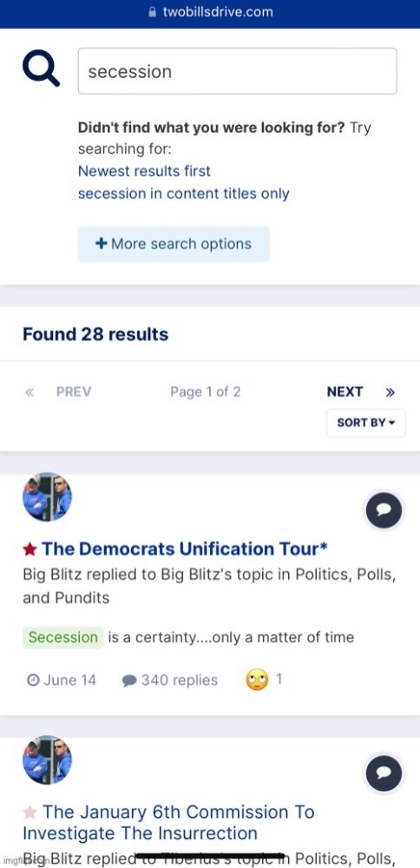The width and height of the screenshot is (420, 868).
Task: Click secession in content titles only link
Action: coord(183,194)
